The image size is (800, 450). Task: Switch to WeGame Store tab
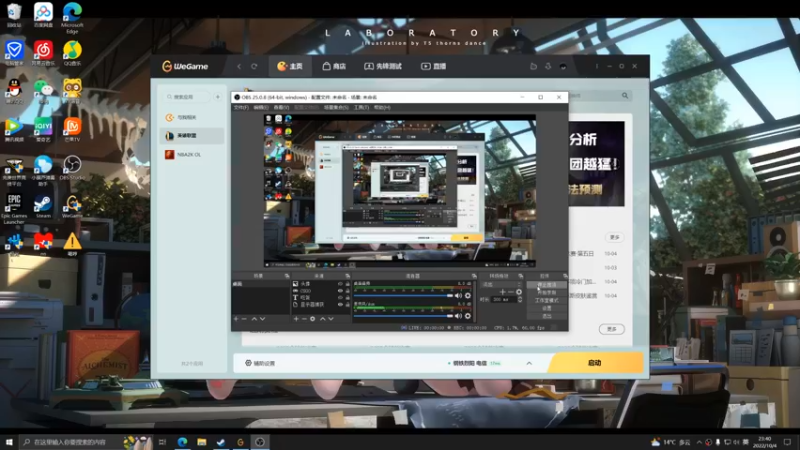pyautogui.click(x=334, y=66)
